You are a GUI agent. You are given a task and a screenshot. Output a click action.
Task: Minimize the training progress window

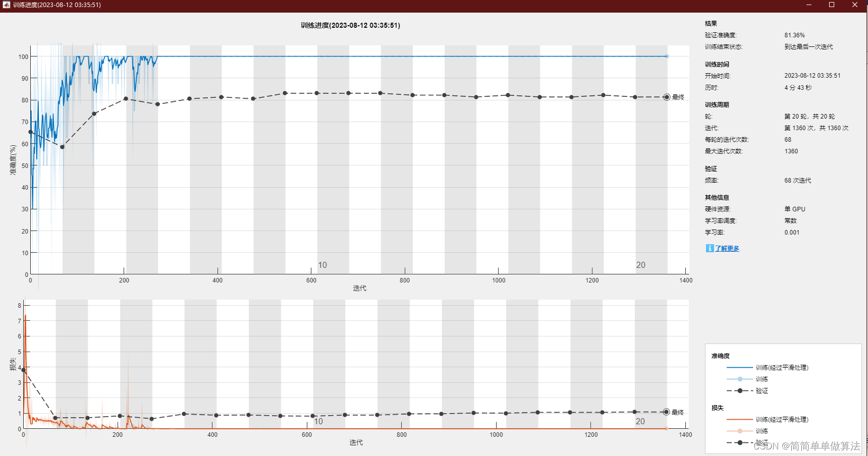click(809, 5)
